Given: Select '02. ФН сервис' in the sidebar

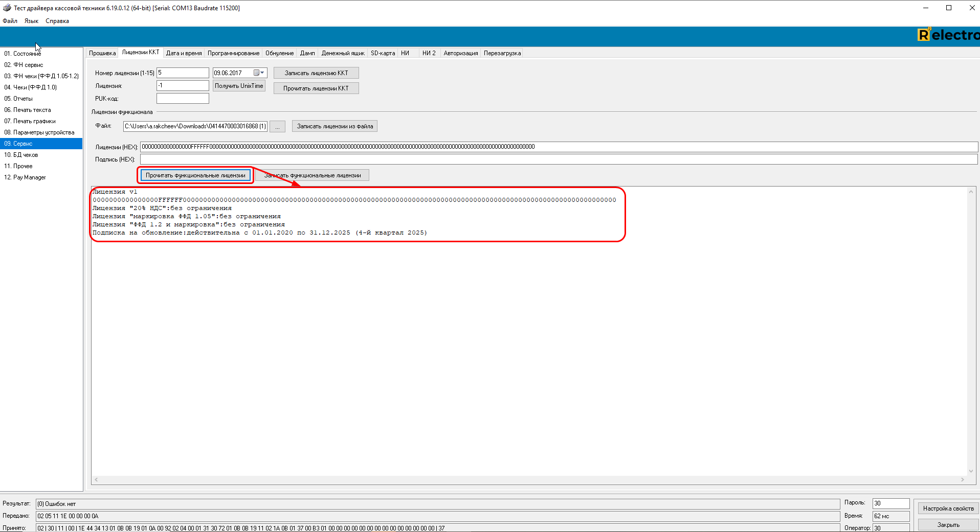Looking at the screenshot, I should click(24, 65).
